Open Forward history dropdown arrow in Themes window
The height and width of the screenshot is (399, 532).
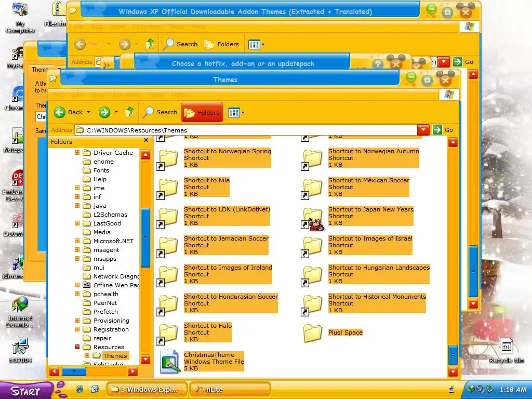[x=116, y=112]
